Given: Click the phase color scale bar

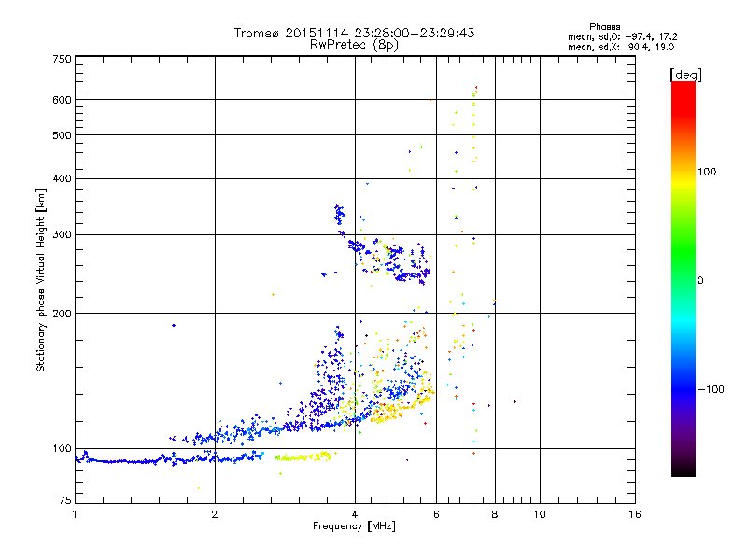Looking at the screenshot, I should [684, 279].
